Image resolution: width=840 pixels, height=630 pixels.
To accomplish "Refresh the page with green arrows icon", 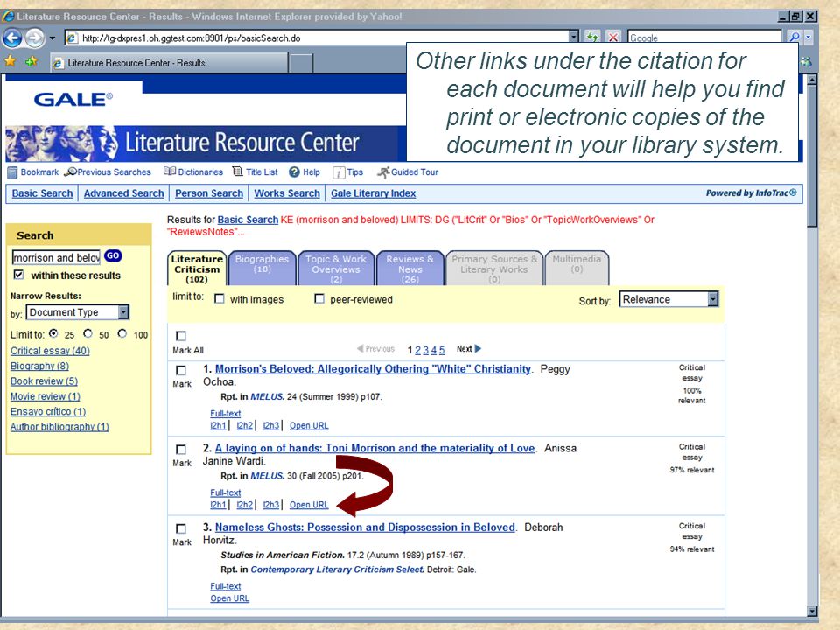I will point(592,38).
